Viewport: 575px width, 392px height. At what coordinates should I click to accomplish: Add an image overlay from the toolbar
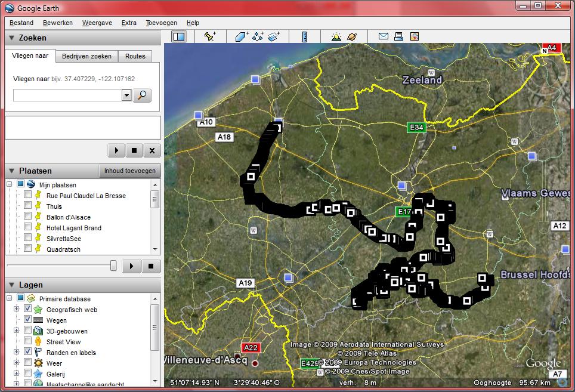click(x=274, y=36)
